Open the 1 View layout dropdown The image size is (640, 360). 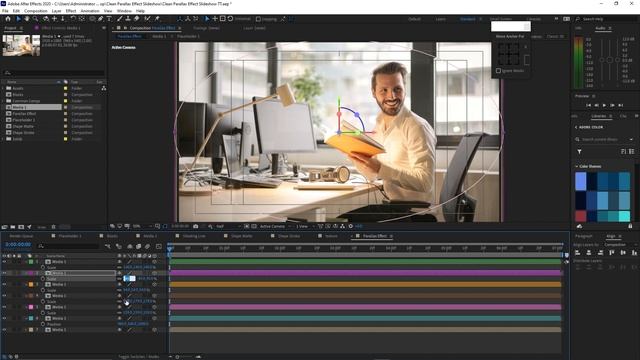pos(304,226)
